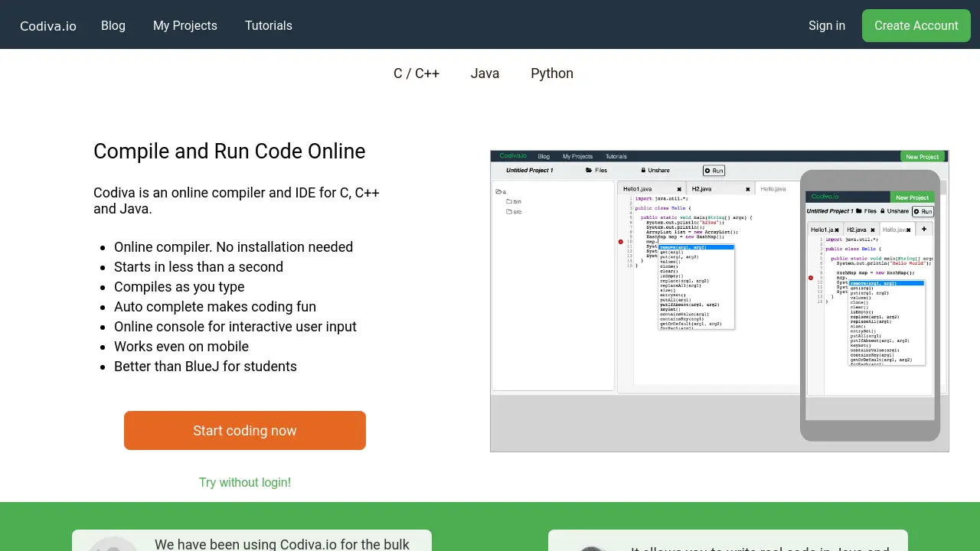This screenshot has height=551, width=980.
Task: Click "Online console for interactive user input" bullet
Action: tap(235, 327)
